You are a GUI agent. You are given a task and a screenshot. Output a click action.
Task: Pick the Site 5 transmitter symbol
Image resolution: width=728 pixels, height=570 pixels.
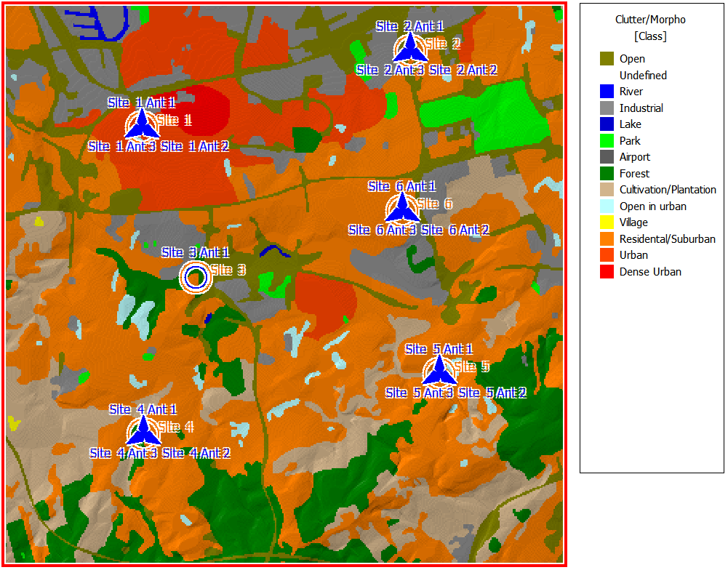coord(439,372)
